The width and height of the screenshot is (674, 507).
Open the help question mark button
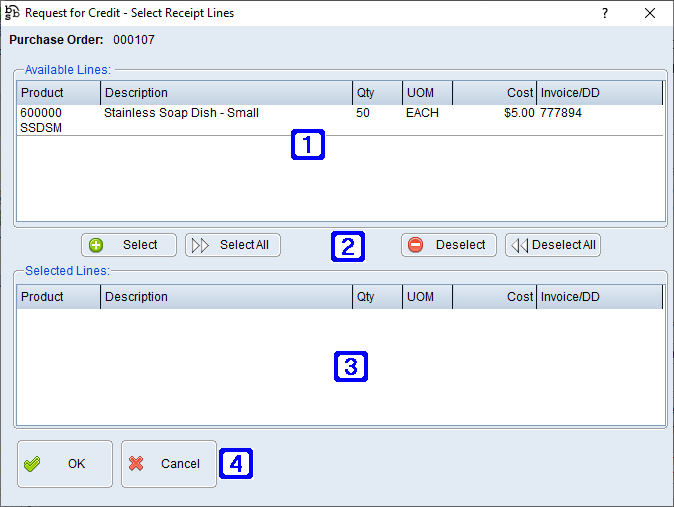pyautogui.click(x=604, y=13)
